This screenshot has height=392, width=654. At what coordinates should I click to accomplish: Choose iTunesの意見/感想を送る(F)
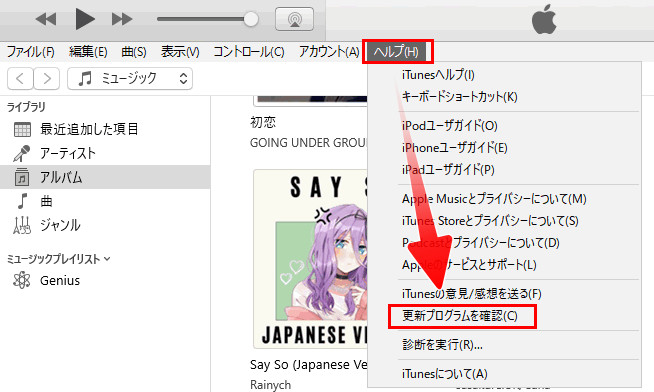(472, 294)
